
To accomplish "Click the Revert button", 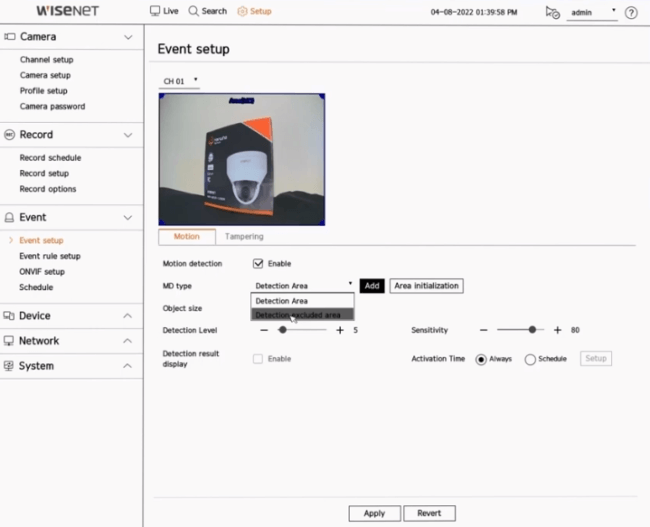I will pyautogui.click(x=429, y=513).
